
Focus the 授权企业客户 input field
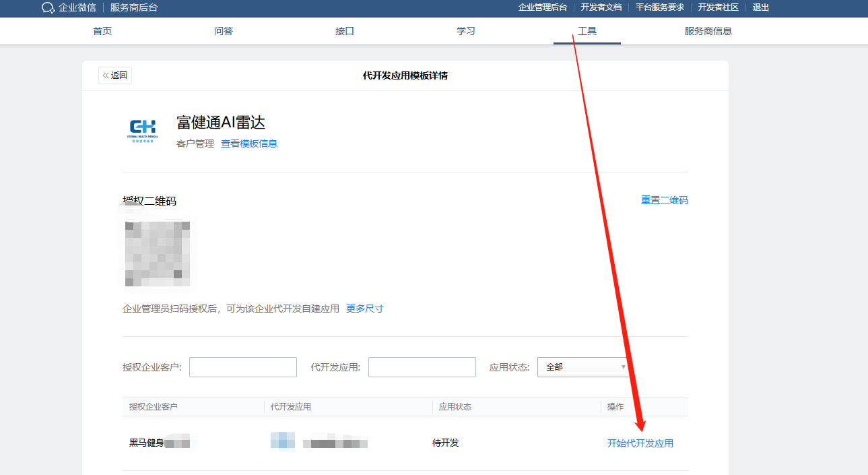(243, 367)
